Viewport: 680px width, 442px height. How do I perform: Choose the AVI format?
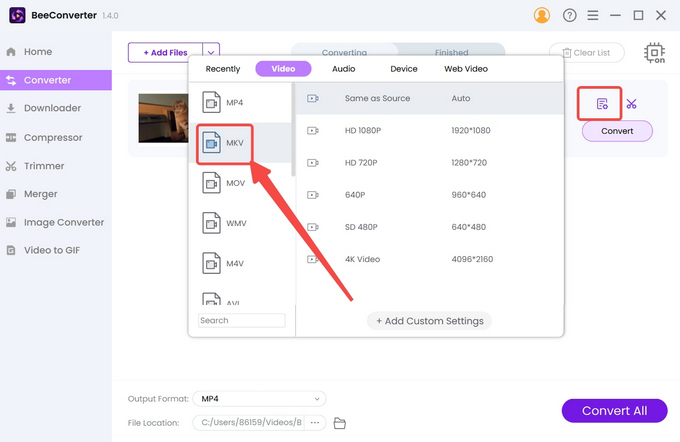241,298
